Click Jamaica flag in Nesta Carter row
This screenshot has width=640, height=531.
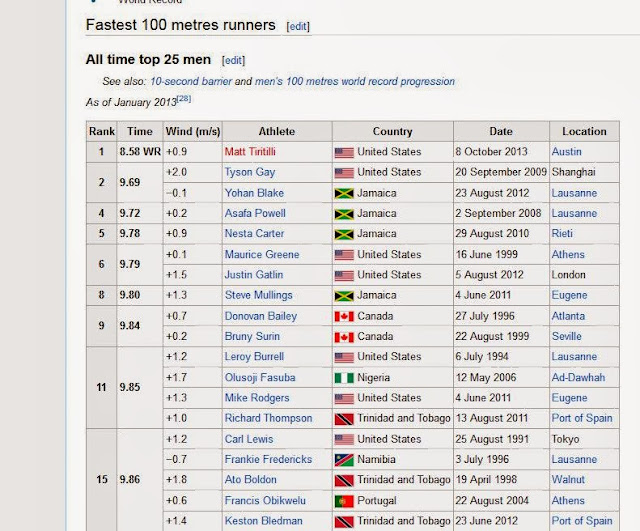click(344, 234)
